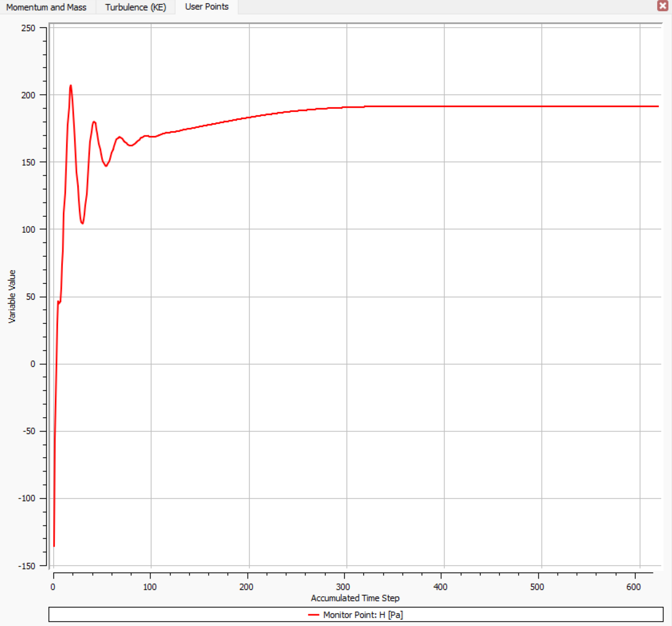Click the curve's second peak near 180
The width and height of the screenshot is (672, 626).
94,122
